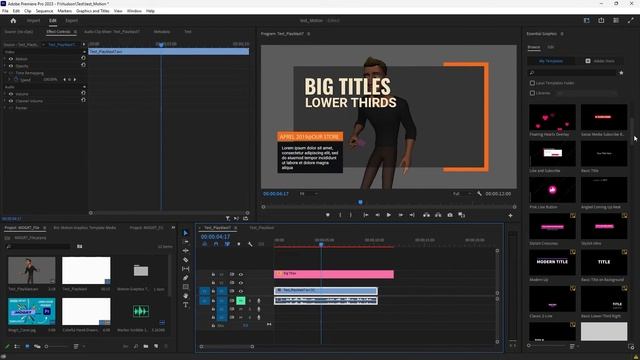Expand the Panner effect
This screenshot has width=640, height=360.
[x=5, y=108]
